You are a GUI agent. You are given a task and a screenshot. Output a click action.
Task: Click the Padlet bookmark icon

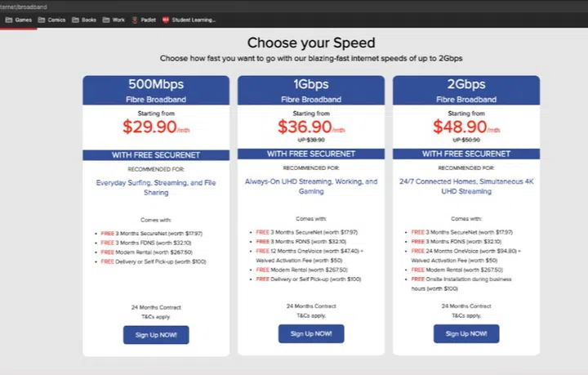pyautogui.click(x=135, y=19)
